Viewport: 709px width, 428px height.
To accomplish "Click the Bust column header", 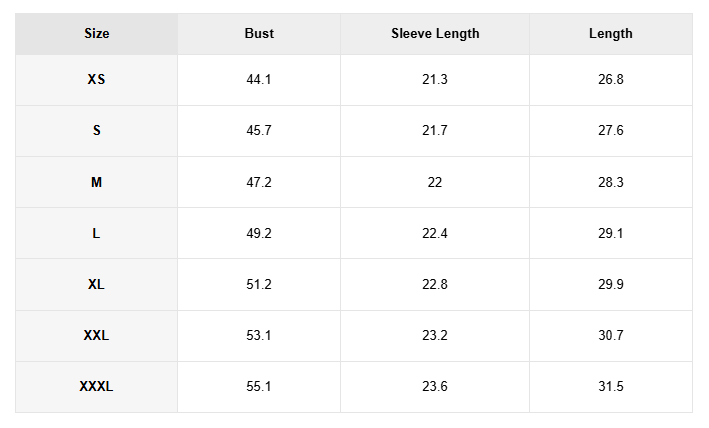I will [259, 34].
